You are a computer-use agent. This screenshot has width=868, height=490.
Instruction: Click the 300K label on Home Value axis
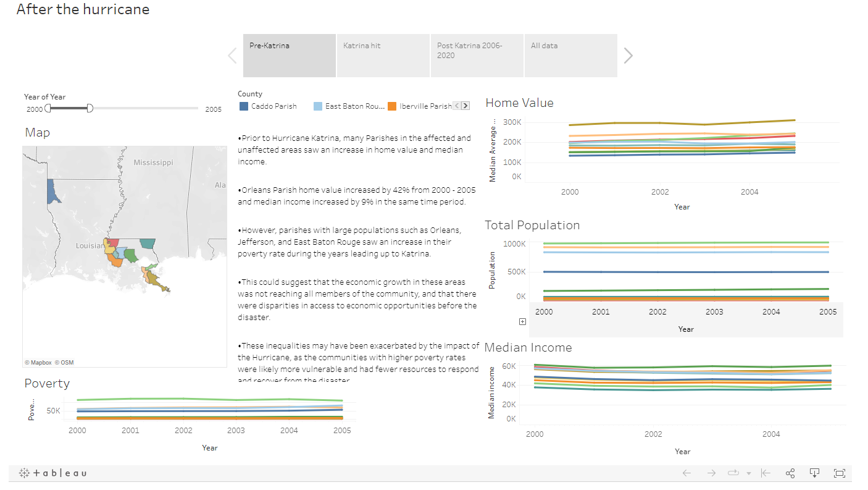[x=512, y=122]
